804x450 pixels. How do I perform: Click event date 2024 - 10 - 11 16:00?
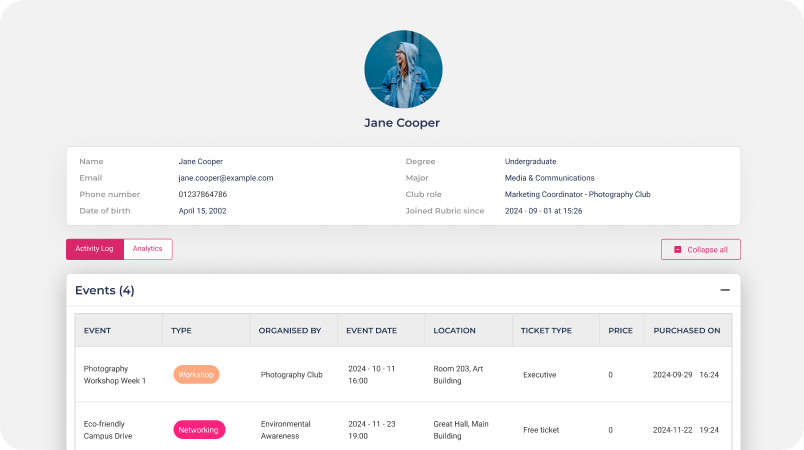[x=372, y=375]
